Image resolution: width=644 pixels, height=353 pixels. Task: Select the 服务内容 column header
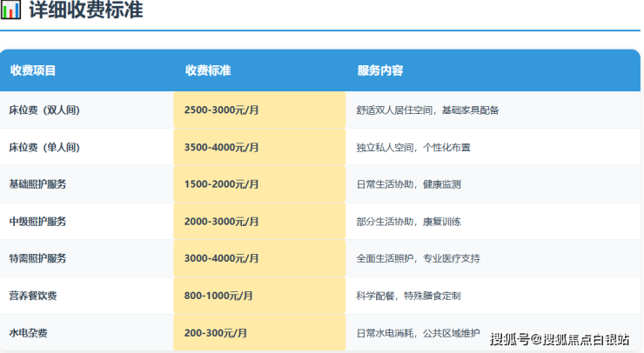380,70
